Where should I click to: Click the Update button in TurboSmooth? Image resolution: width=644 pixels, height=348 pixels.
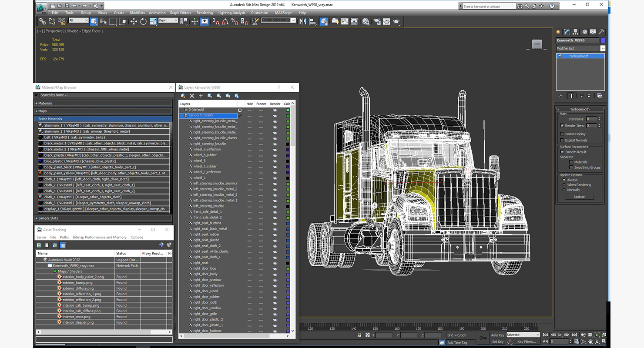579,197
